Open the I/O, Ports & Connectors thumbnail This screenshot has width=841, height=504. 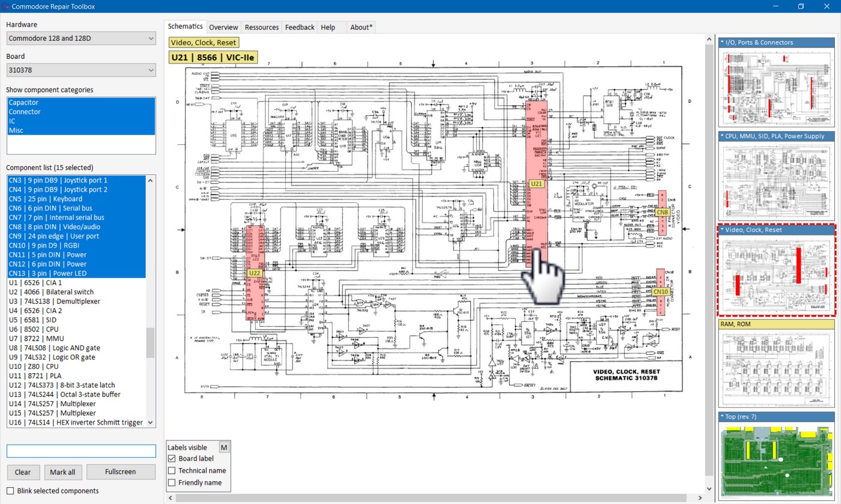coord(776,82)
